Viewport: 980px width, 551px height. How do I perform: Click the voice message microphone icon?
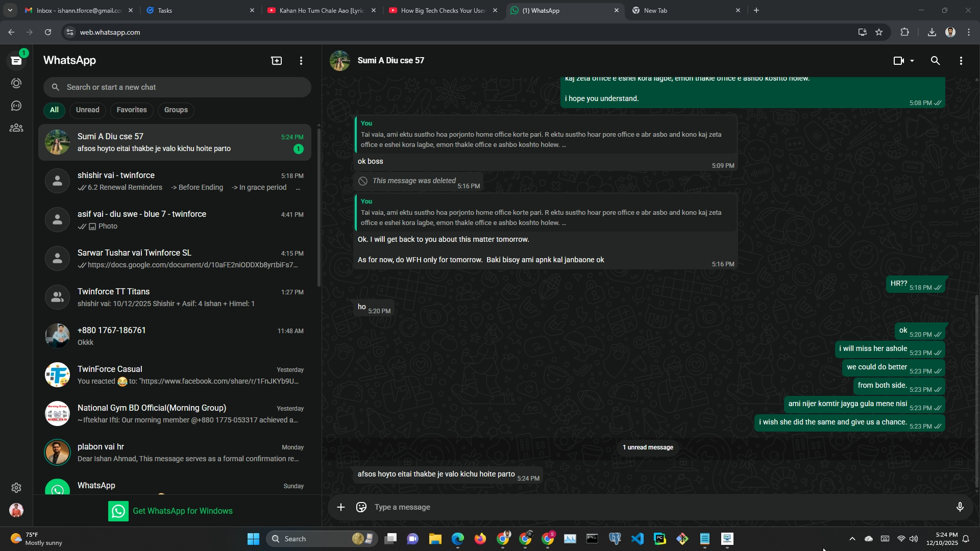click(960, 507)
